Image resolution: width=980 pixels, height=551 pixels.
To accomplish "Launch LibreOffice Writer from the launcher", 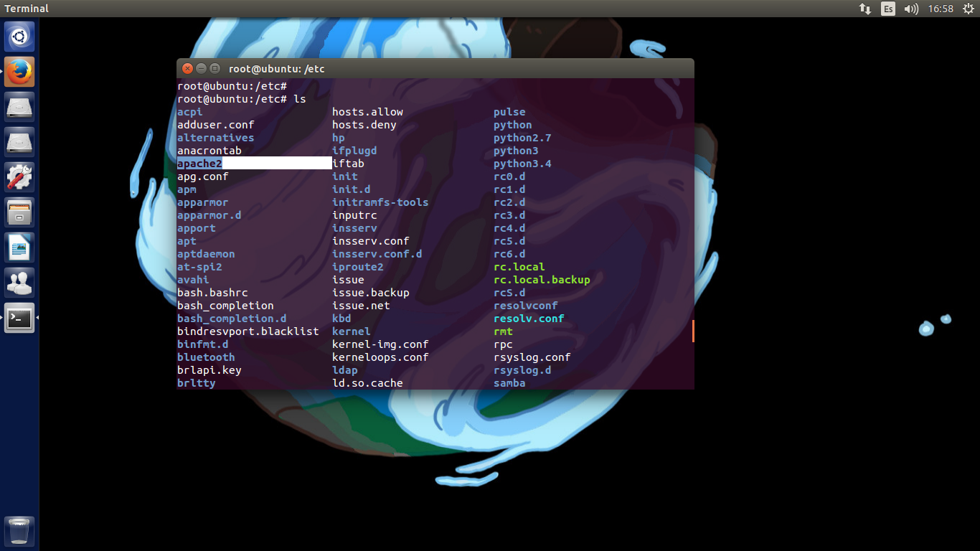I will click(x=19, y=248).
